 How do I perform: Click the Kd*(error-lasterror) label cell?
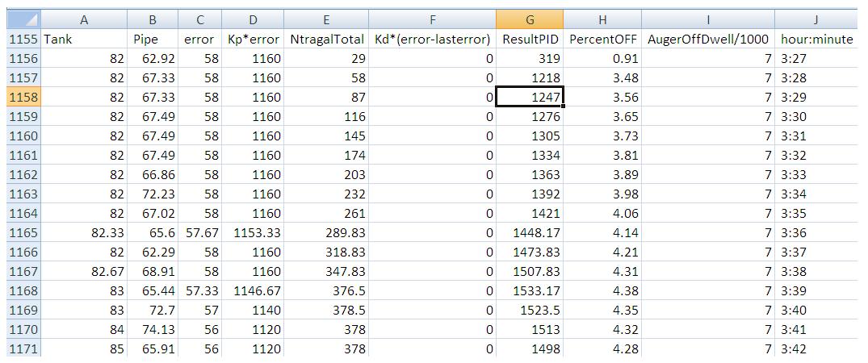[x=433, y=39]
